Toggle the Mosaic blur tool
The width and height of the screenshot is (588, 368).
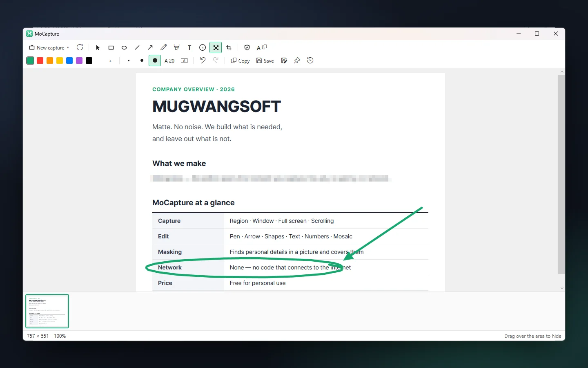[216, 48]
